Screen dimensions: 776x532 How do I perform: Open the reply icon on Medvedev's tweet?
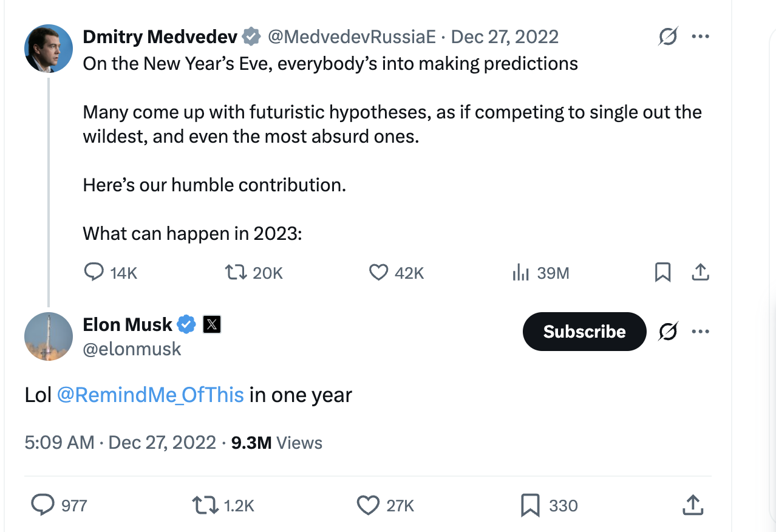94,273
